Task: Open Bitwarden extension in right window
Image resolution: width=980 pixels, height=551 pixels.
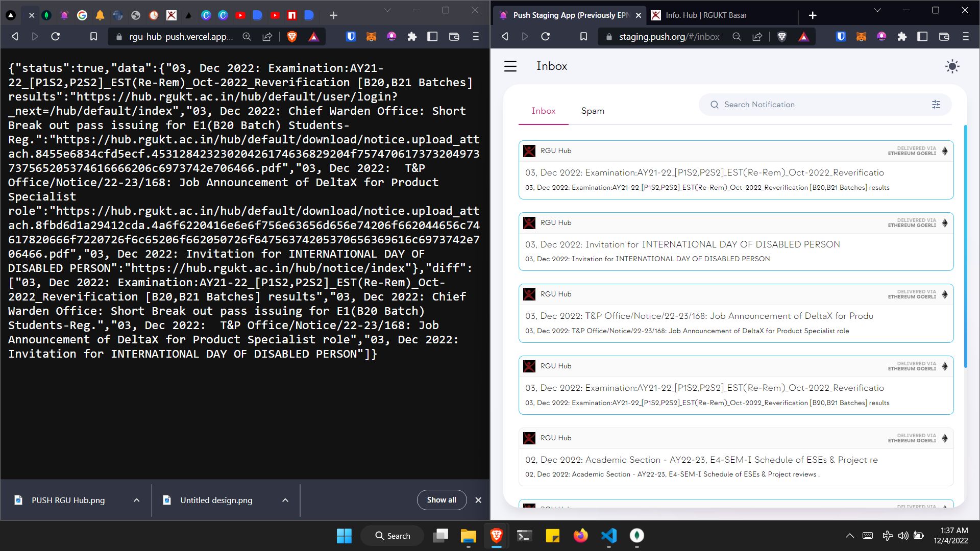Action: [x=841, y=36]
